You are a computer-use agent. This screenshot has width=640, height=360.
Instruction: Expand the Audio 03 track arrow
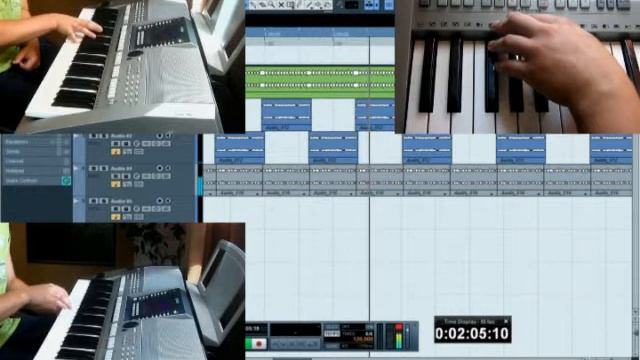76,136
